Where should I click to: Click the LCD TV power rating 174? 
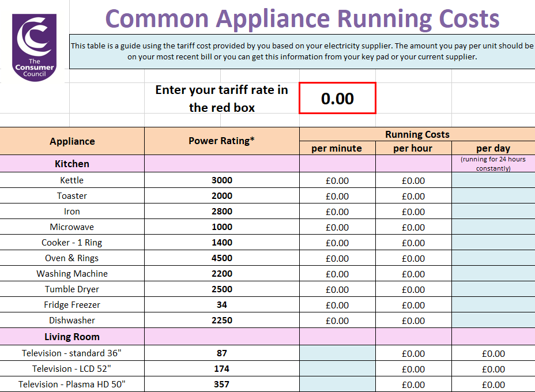pos(222,369)
